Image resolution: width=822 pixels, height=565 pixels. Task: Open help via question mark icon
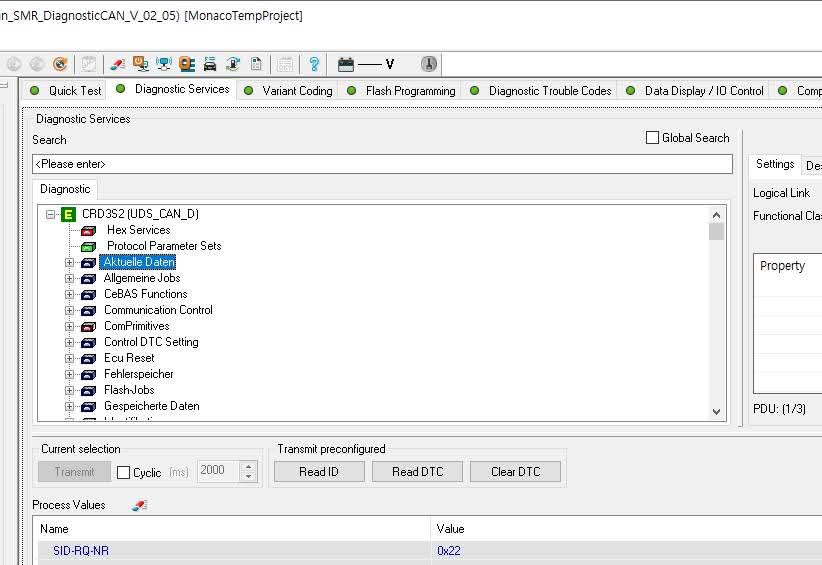314,64
